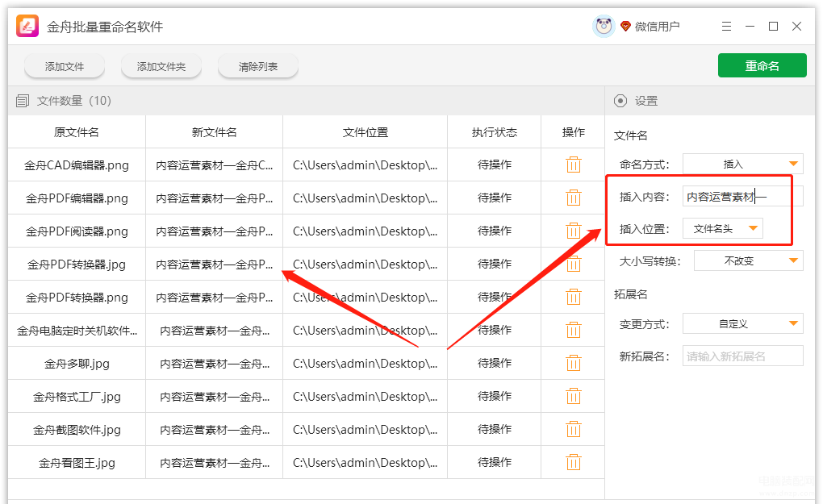
Task: Select the 金舟看图王.jpg file name cell
Action: pos(77,463)
